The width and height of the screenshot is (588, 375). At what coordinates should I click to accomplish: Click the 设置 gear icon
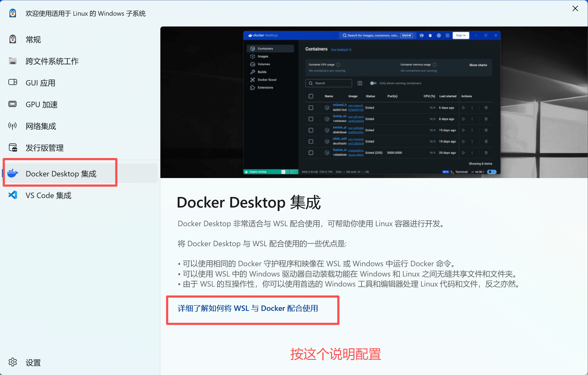coord(13,362)
